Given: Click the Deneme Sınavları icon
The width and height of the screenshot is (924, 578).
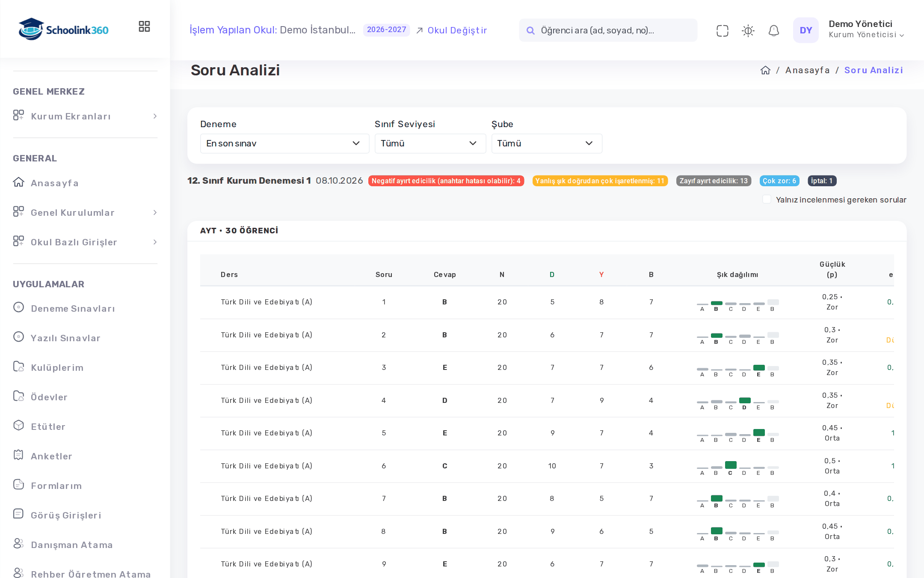Looking at the screenshot, I should 18,307.
